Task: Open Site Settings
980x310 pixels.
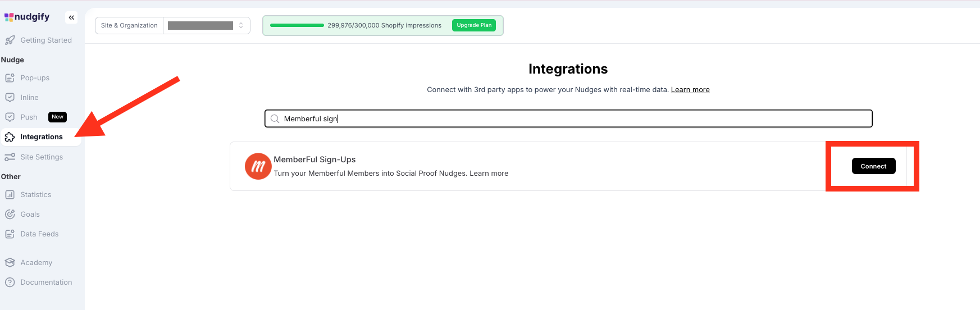Action: [x=40, y=157]
